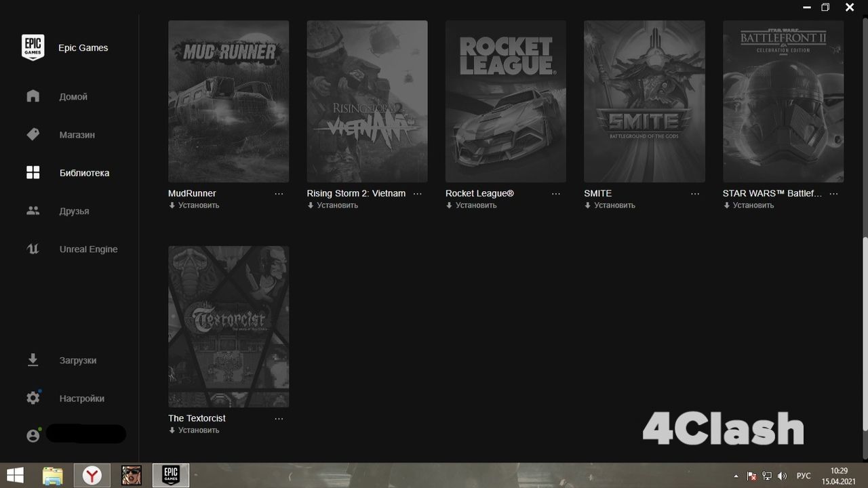Minimize the Epic Games window
This screenshot has width=868, height=488.
tap(806, 7)
